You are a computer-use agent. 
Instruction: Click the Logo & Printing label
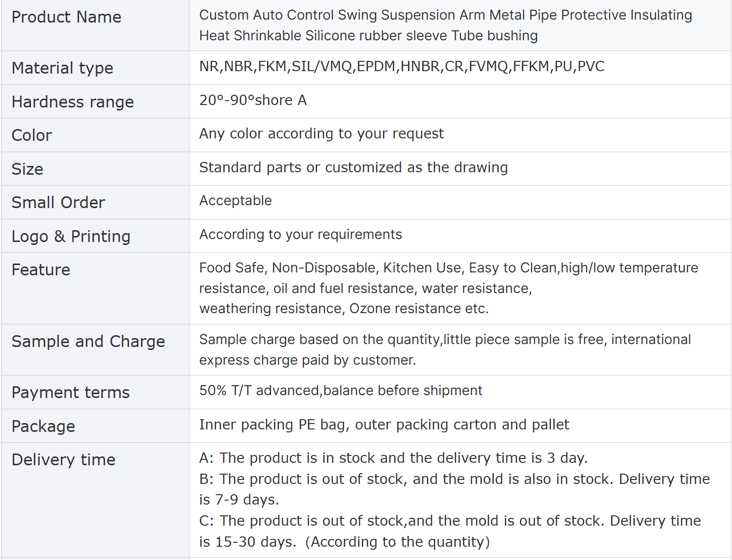point(71,236)
